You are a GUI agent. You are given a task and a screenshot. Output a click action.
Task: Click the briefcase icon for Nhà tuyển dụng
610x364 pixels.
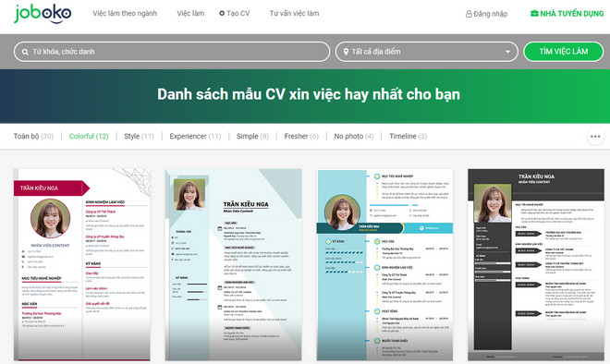click(x=534, y=13)
